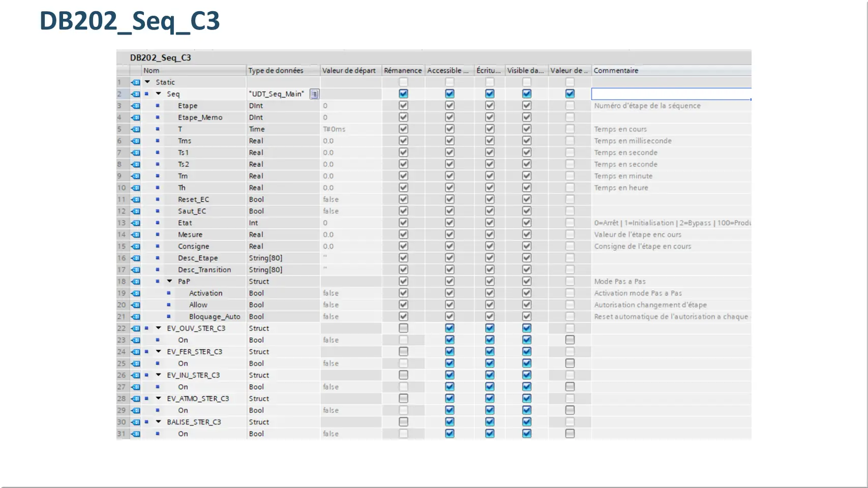Select row number 13
The height and width of the screenshot is (488, 868).
click(x=122, y=223)
